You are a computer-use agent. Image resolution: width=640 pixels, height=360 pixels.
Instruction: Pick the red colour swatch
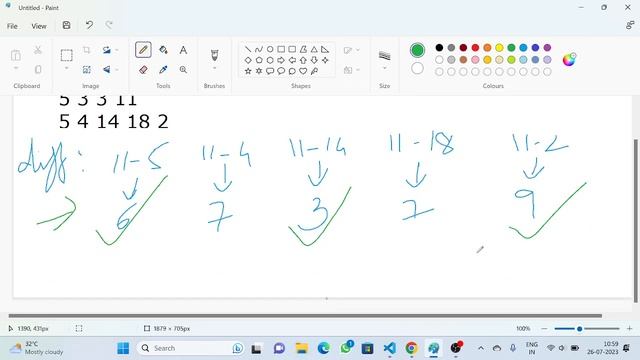(475, 48)
